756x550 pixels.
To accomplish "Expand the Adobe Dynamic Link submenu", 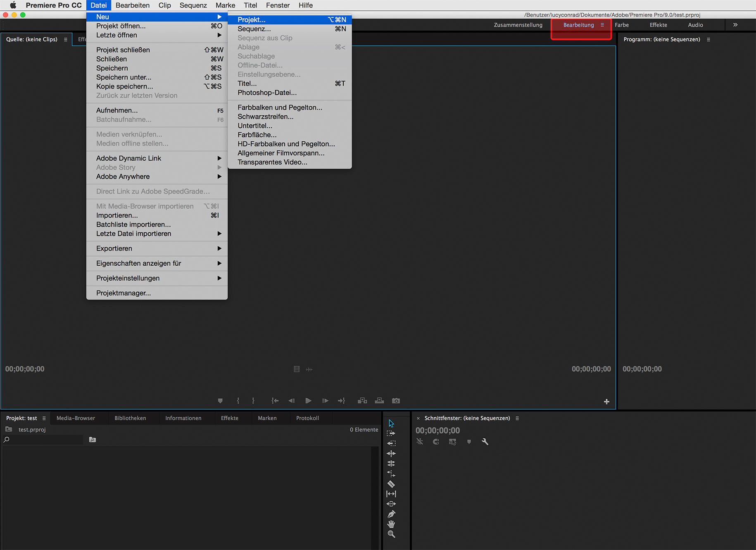I will [x=157, y=158].
